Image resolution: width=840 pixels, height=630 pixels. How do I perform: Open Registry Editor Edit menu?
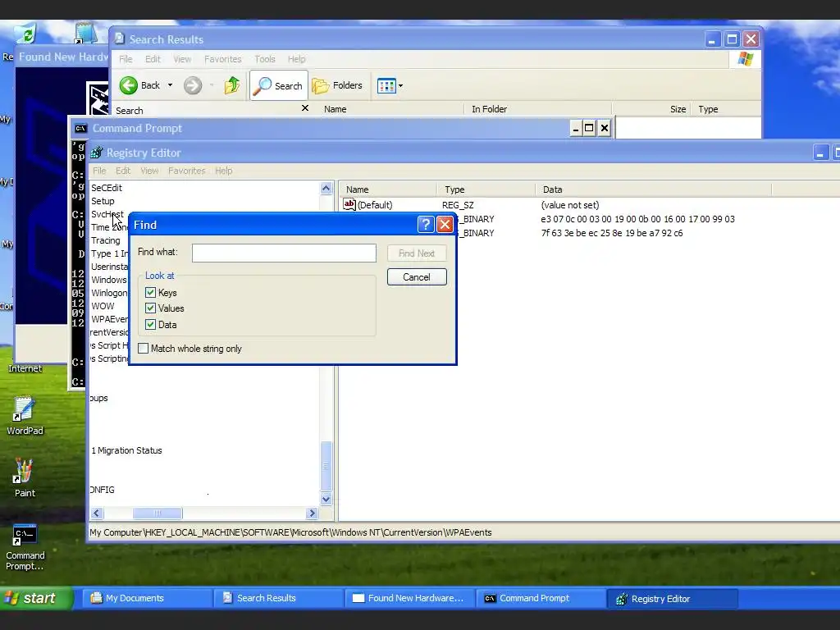click(x=123, y=171)
